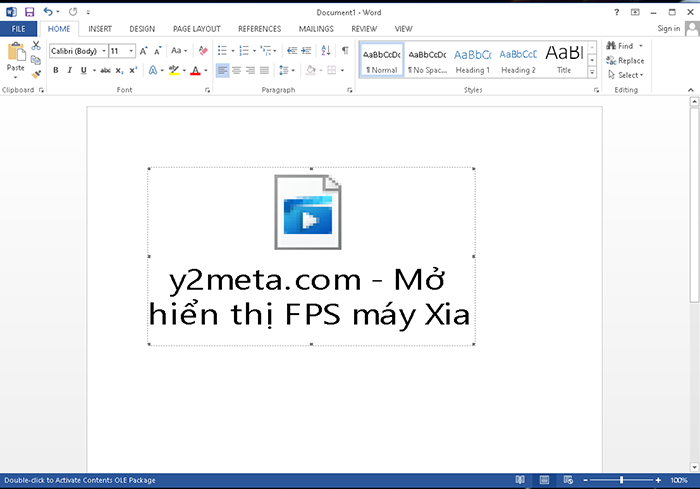Image resolution: width=700 pixels, height=489 pixels.
Task: Open the Select dropdown in Editing
Action: (x=626, y=75)
